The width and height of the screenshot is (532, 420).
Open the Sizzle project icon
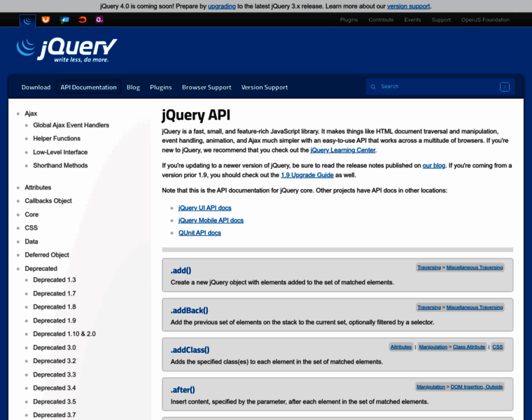click(x=82, y=20)
